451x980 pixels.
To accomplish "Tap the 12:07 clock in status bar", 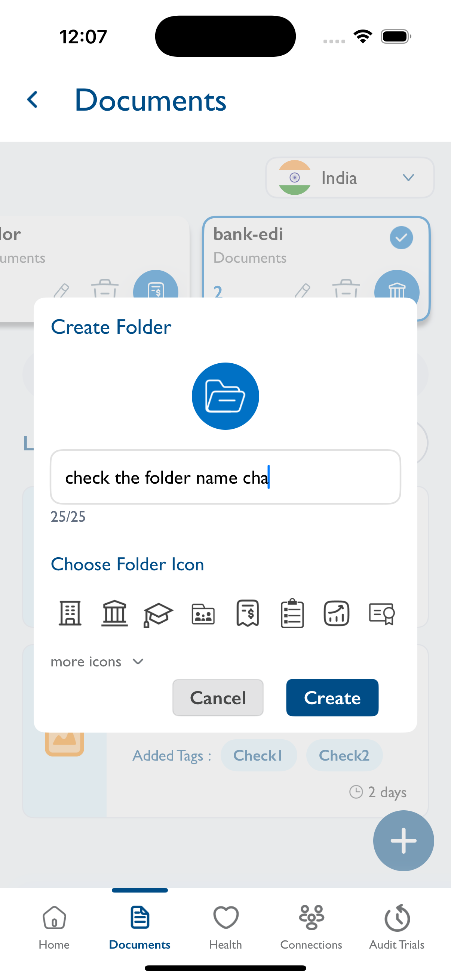I will click(83, 37).
